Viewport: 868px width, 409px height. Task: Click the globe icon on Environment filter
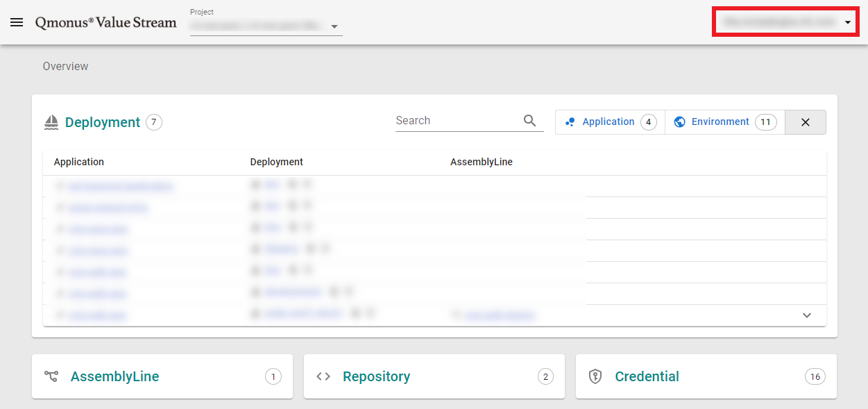(680, 122)
